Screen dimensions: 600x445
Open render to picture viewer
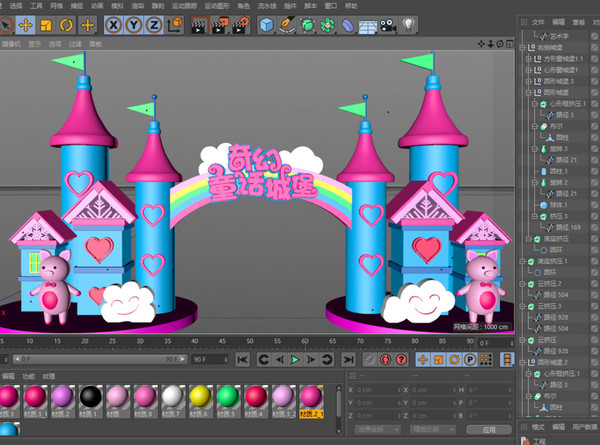pos(220,25)
